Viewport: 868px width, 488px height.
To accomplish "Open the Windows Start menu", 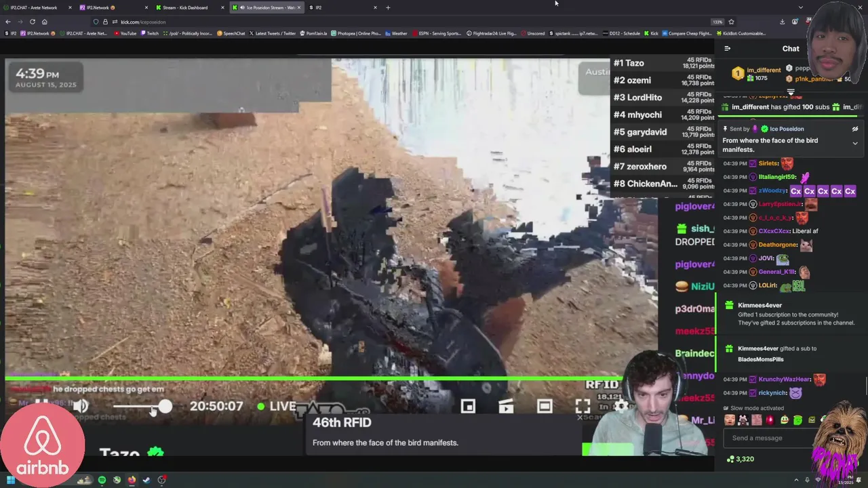I will [x=10, y=480].
